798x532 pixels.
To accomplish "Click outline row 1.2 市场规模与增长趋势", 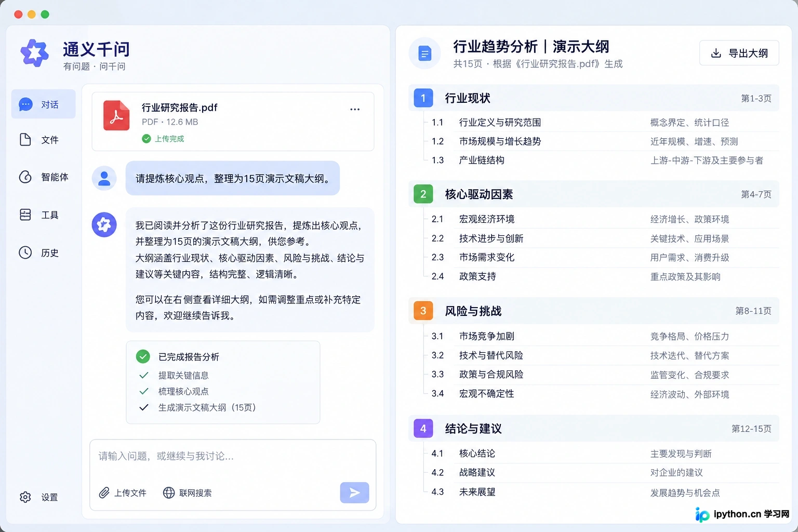I will coord(603,141).
